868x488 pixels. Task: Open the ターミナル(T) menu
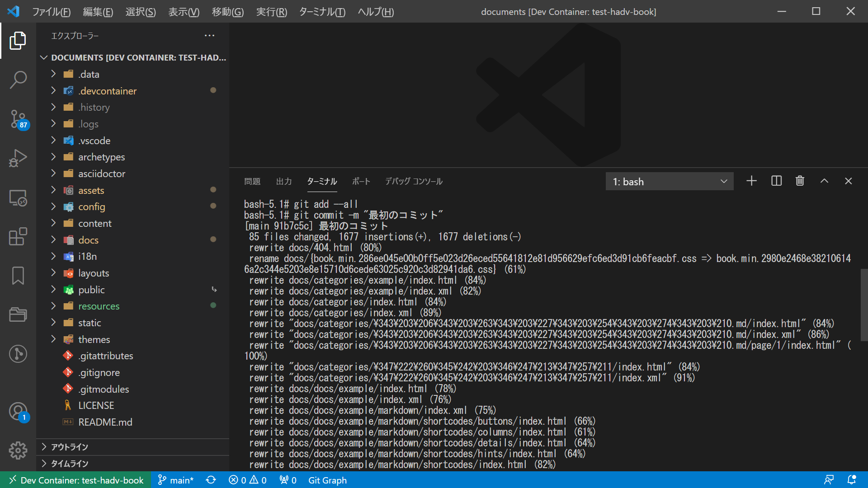[322, 12]
